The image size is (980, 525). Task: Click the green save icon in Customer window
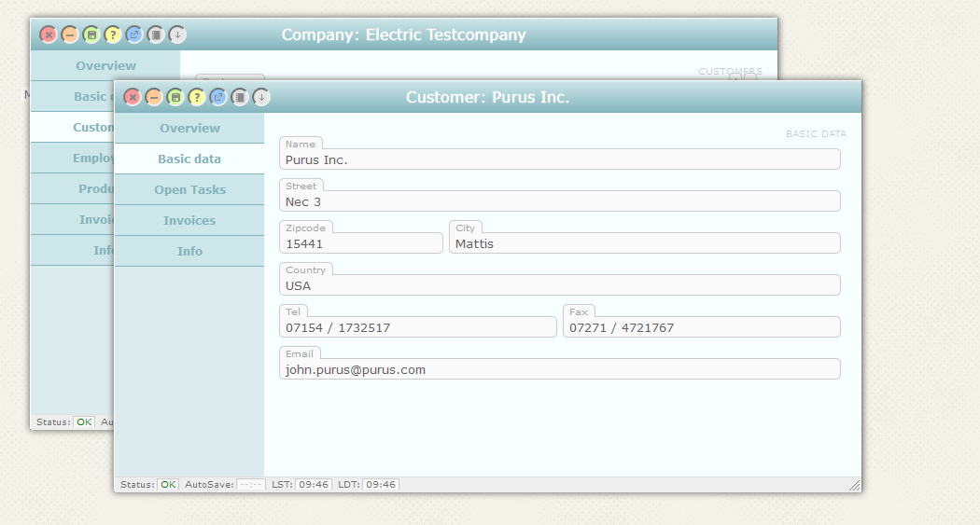coord(175,97)
